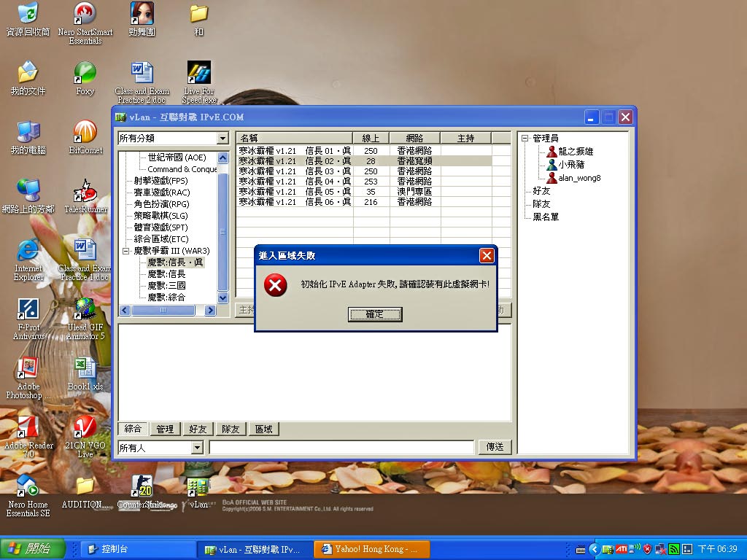747x560 pixels.
Task: Select admin user 龍之振雄
Action: coord(576,152)
